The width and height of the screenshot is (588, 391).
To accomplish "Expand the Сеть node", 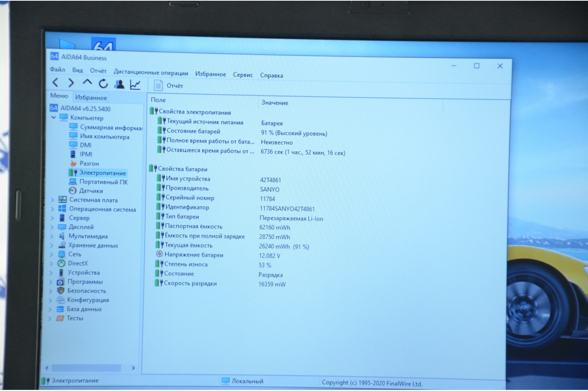I will tap(51, 255).
